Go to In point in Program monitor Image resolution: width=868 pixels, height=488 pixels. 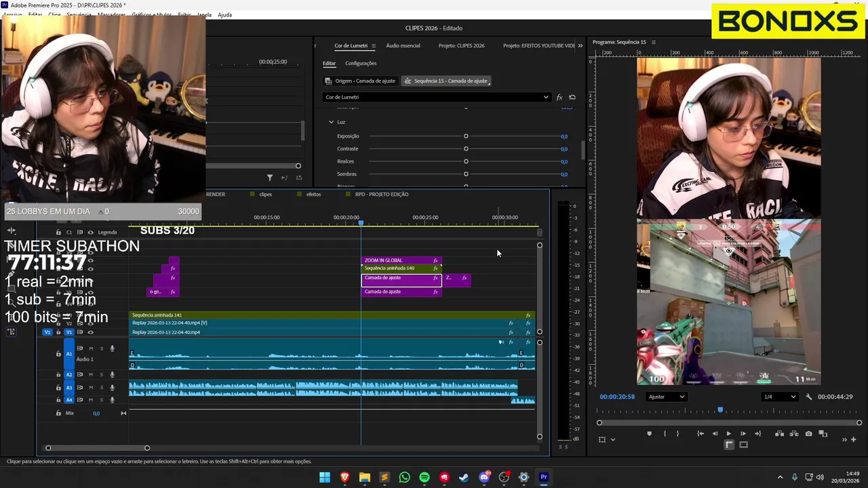click(701, 434)
